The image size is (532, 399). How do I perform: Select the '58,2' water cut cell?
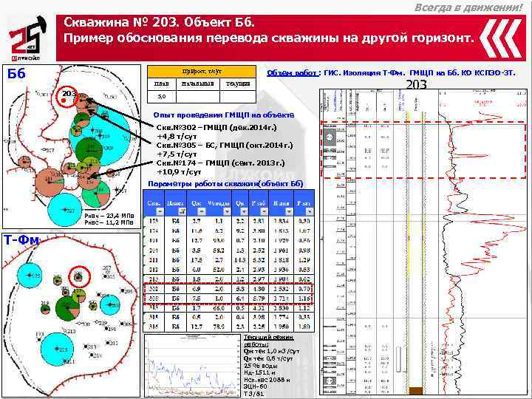(x=219, y=250)
